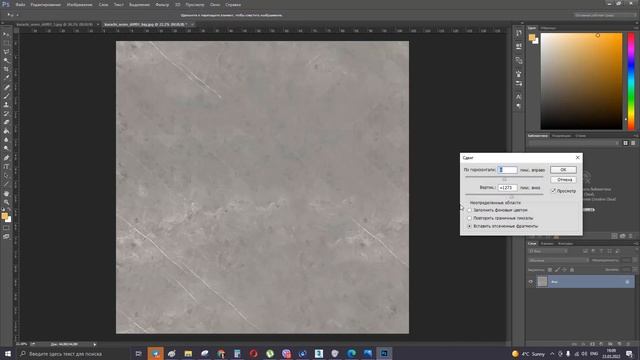Expand status bar info arrow
640x360 pixels.
(95, 344)
